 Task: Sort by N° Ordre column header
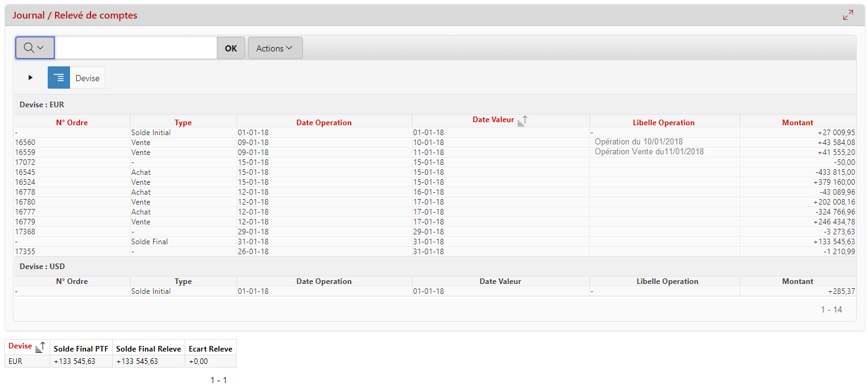coord(72,123)
